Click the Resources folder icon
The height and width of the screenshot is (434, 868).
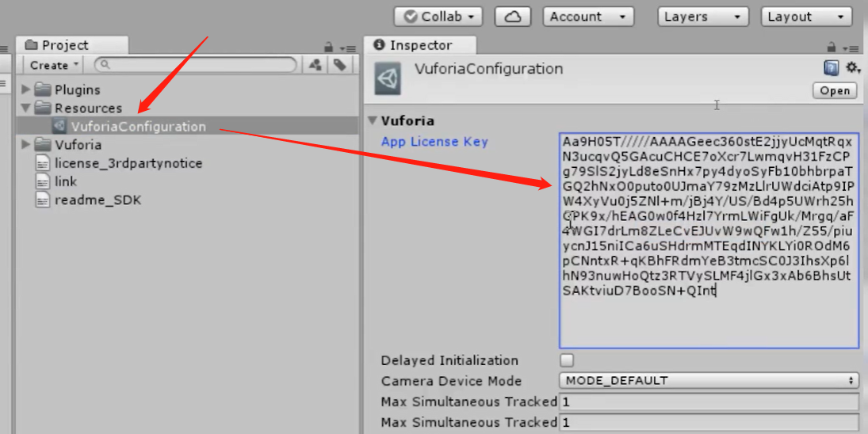(x=43, y=107)
